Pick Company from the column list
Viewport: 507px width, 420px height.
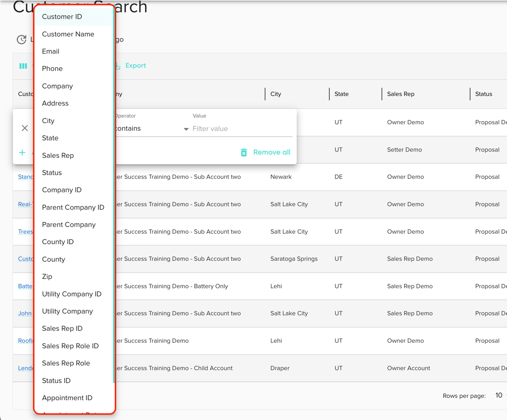point(75,86)
